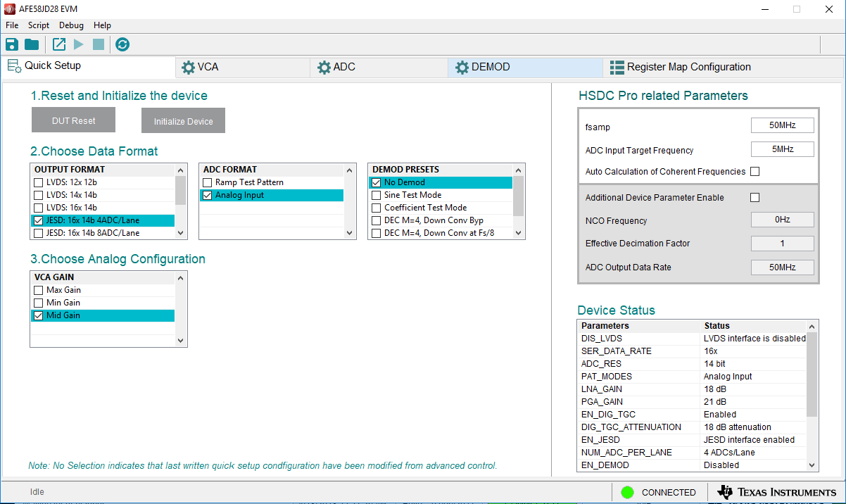
Task: Check JESD: 16x 14b 8ADC/Lane option
Action: point(38,233)
